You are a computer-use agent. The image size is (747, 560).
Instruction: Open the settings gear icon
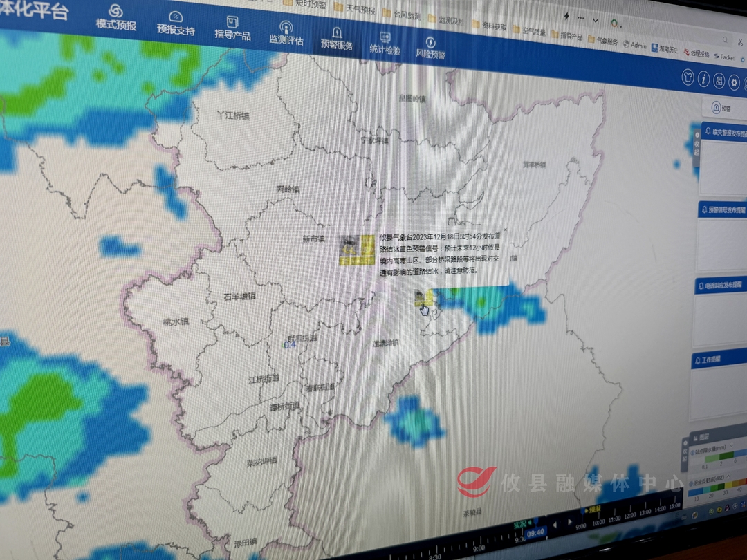[735, 84]
